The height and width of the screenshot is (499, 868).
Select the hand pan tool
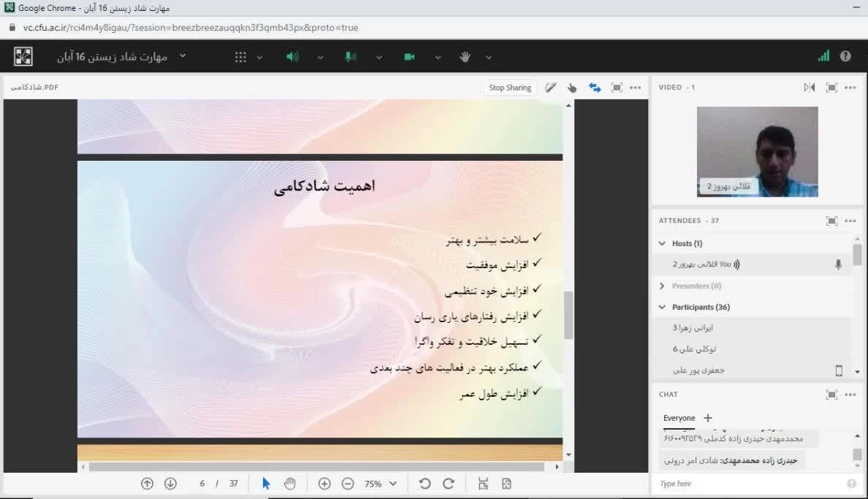pyautogui.click(x=290, y=484)
